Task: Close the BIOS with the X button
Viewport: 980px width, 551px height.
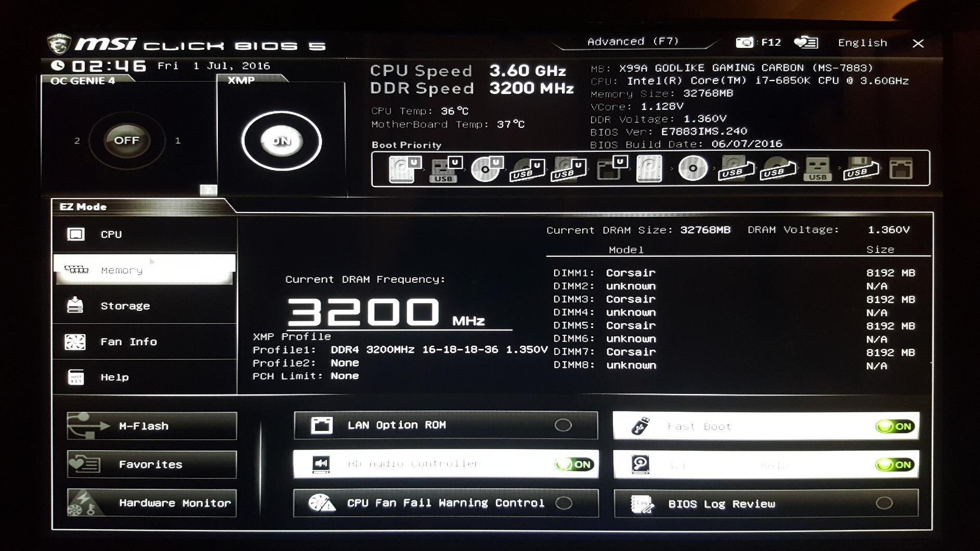Action: click(x=918, y=44)
